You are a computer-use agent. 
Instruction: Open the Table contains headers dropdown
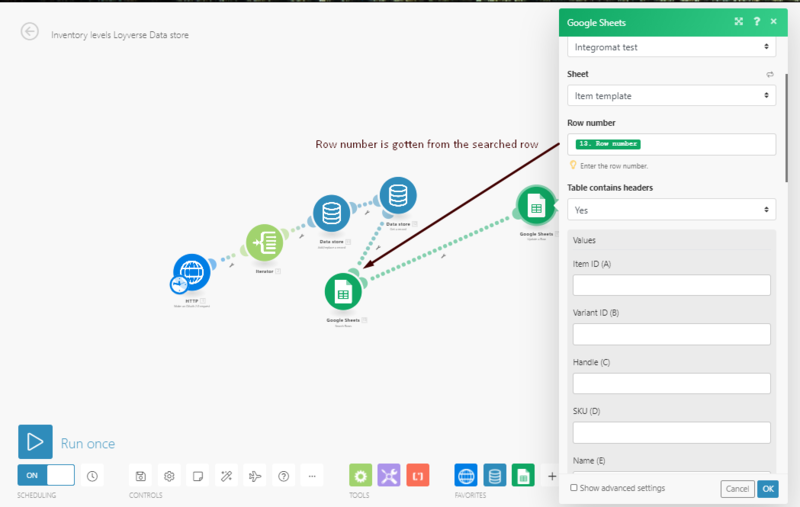[x=671, y=210]
